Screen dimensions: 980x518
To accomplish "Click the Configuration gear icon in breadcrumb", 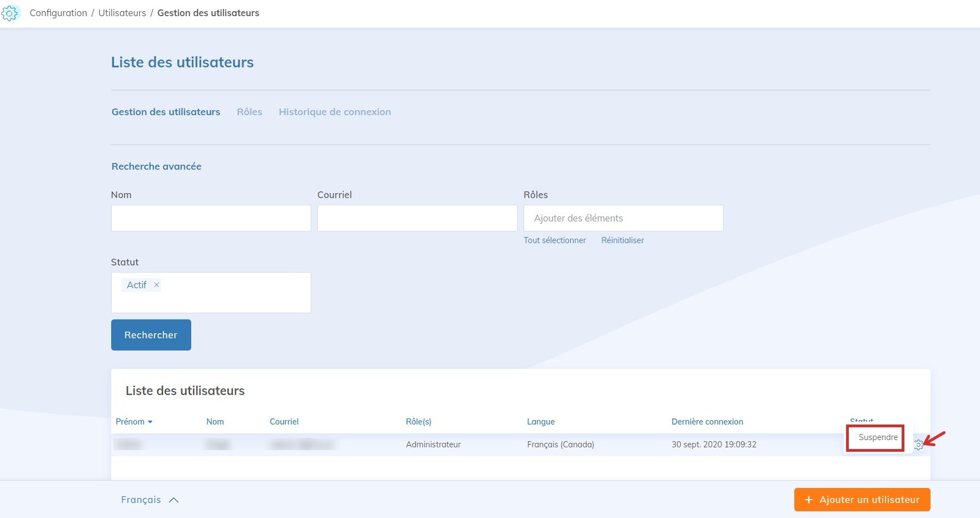I will click(10, 13).
